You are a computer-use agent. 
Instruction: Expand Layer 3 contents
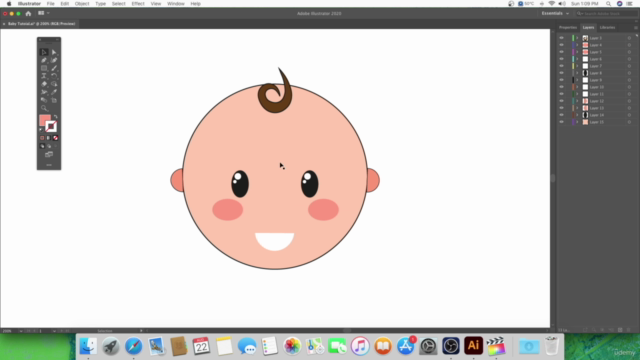coord(578,38)
